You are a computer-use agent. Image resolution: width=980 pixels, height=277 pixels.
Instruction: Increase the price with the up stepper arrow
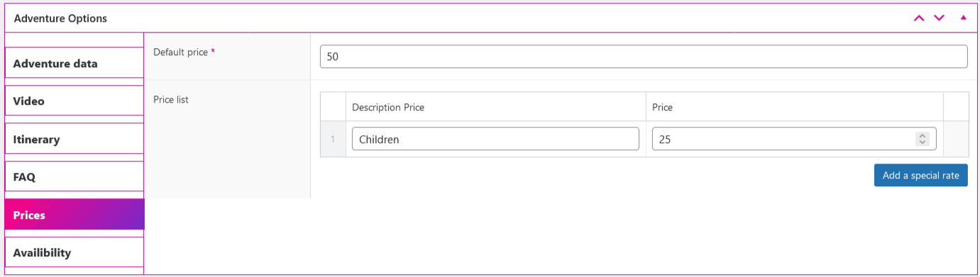coord(923,136)
